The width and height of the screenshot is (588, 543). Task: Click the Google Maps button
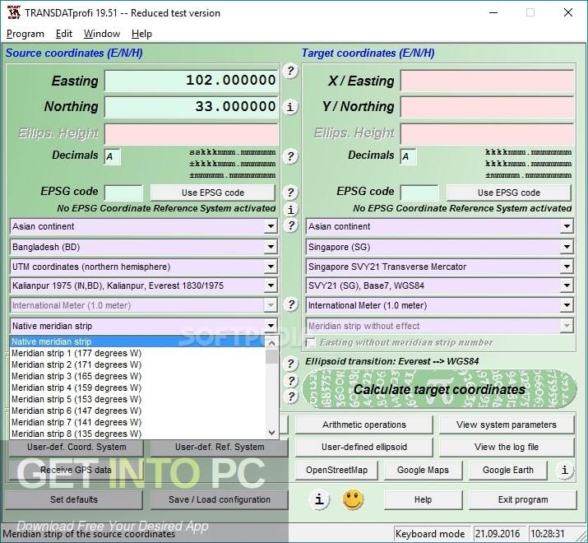423,470
